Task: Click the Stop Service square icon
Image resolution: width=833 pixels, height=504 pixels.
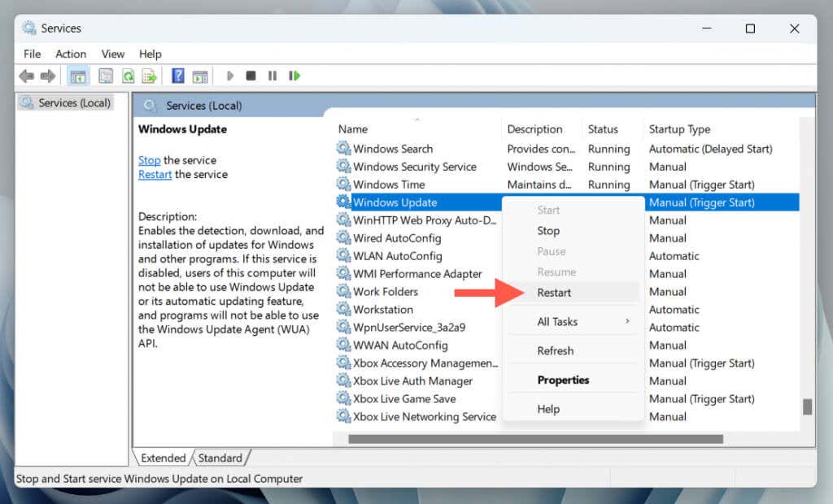Action: pos(251,76)
